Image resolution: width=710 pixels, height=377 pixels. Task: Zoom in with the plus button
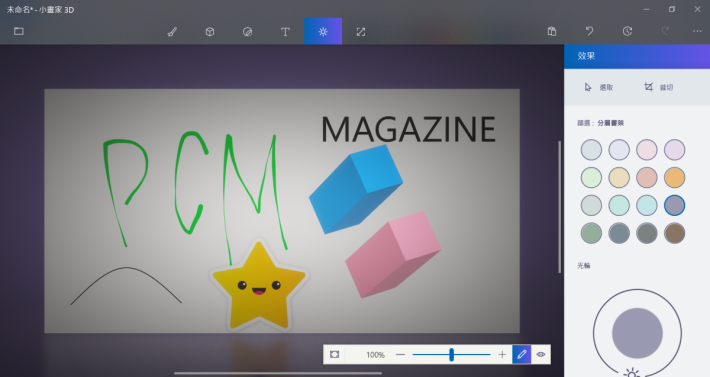click(502, 354)
